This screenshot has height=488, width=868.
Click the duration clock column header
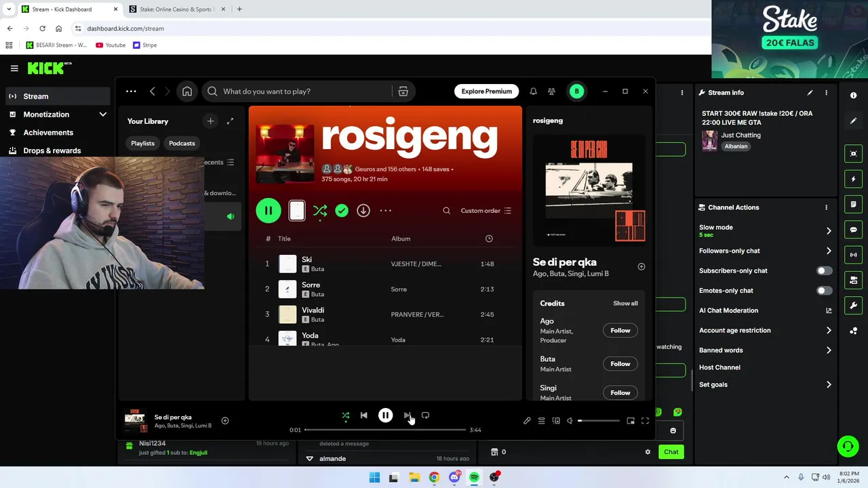pyautogui.click(x=489, y=239)
